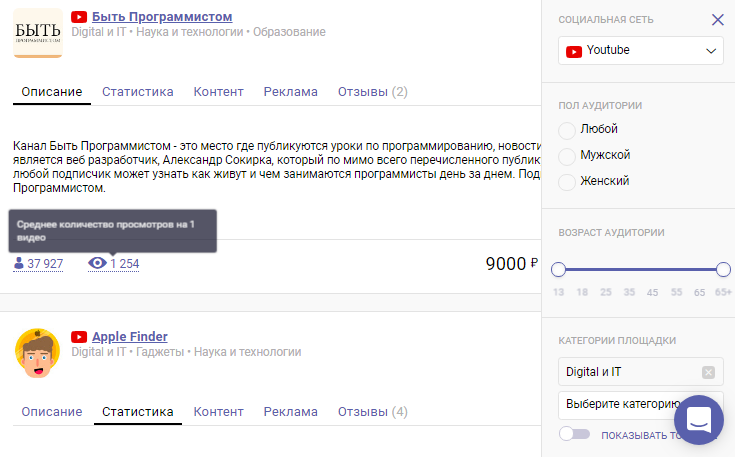Open the Youtube social network dropdown
The height and width of the screenshot is (457, 735).
tap(641, 51)
